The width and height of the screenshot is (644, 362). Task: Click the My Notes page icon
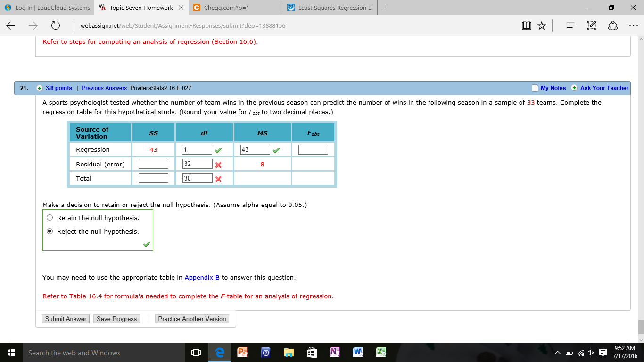pyautogui.click(x=535, y=88)
